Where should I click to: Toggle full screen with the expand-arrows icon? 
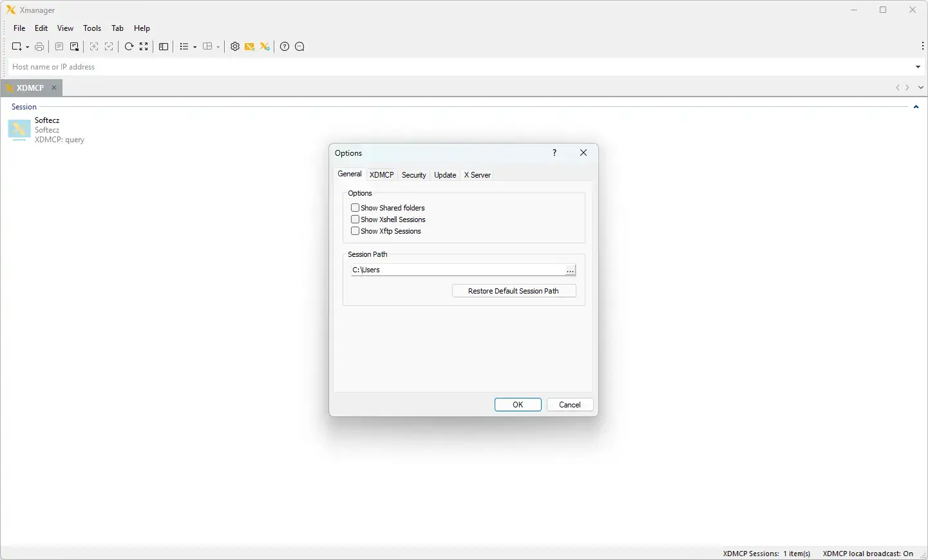point(144,46)
